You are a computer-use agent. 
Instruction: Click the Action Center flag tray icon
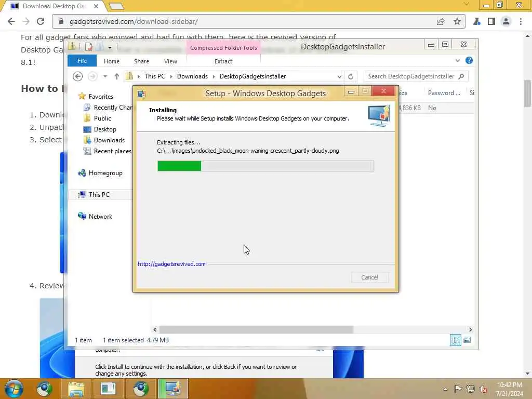(x=457, y=389)
